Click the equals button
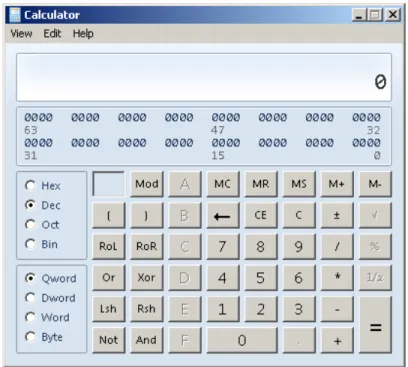 pos(375,325)
